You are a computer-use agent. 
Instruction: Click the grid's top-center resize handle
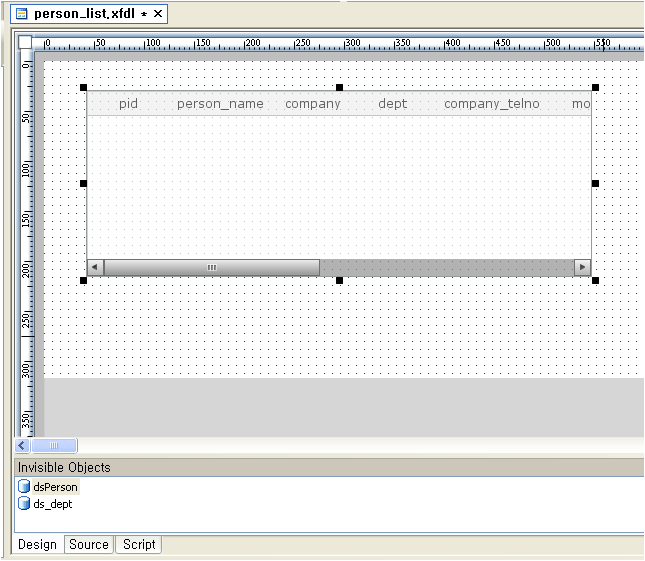339,88
